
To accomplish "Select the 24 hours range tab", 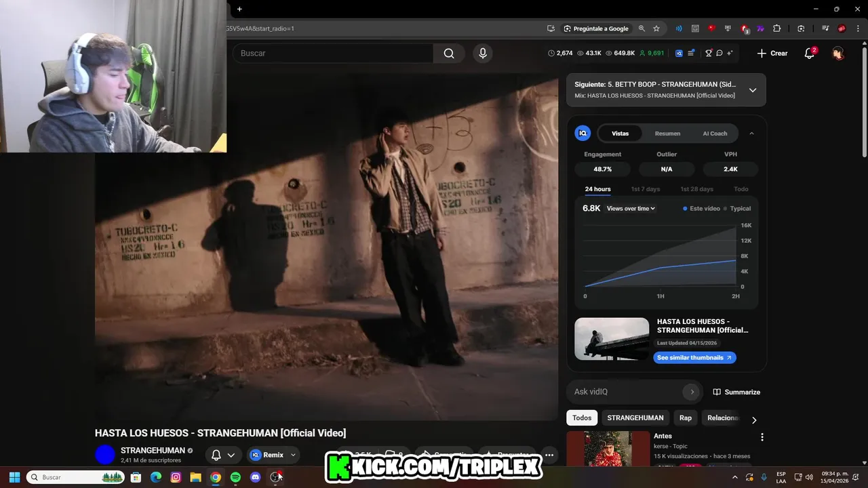I will pyautogui.click(x=597, y=189).
